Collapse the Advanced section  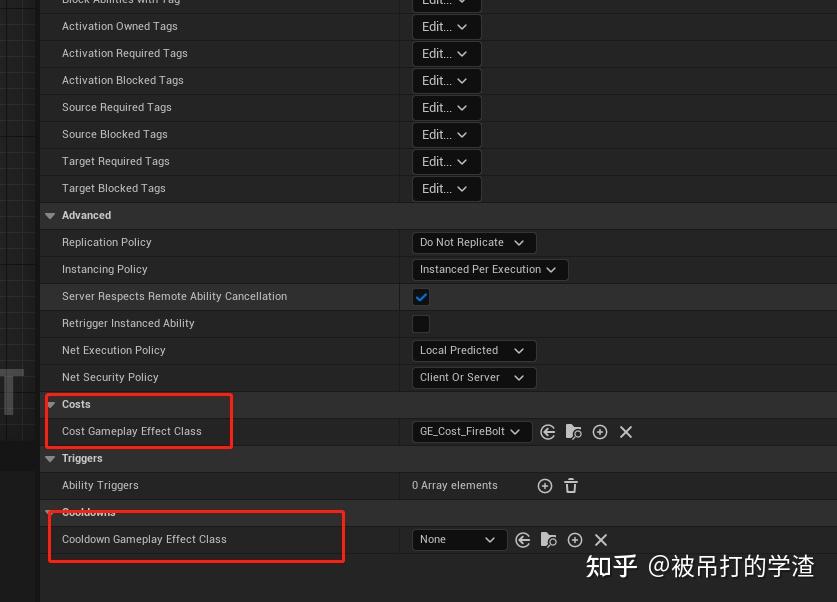49,215
